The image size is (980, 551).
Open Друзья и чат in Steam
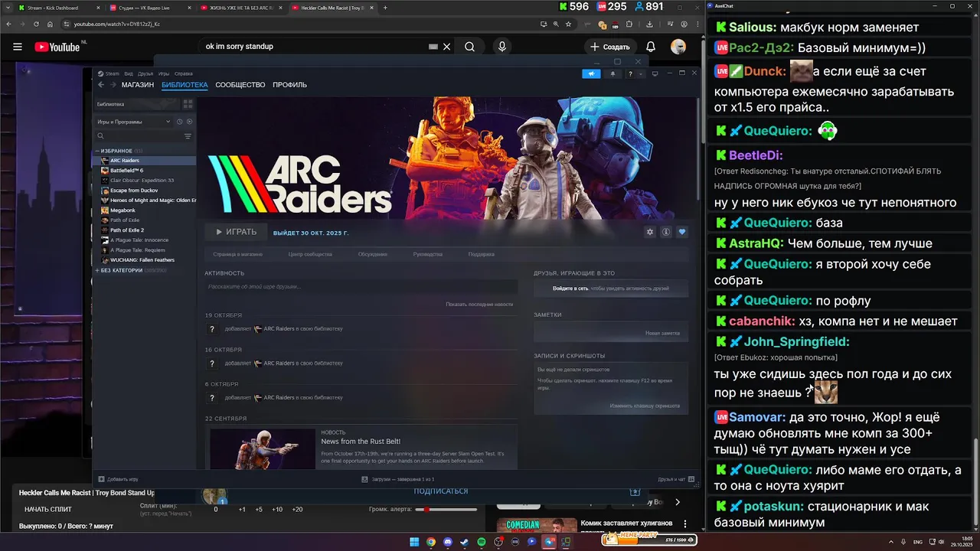coord(676,479)
